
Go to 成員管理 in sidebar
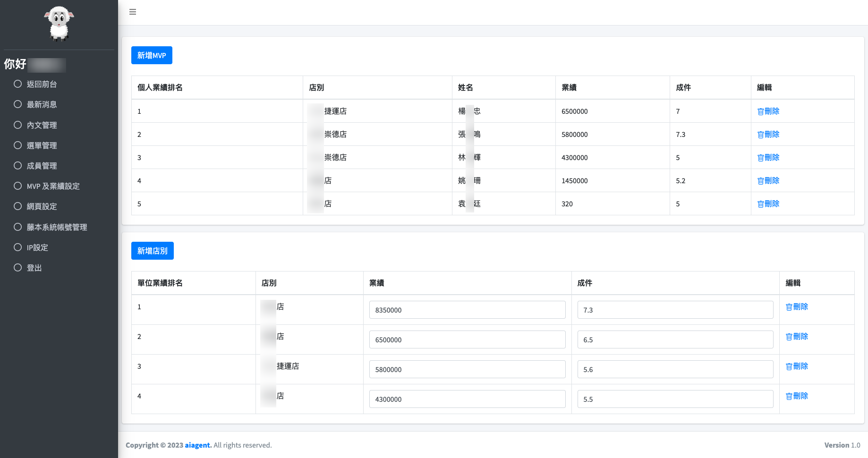point(42,166)
